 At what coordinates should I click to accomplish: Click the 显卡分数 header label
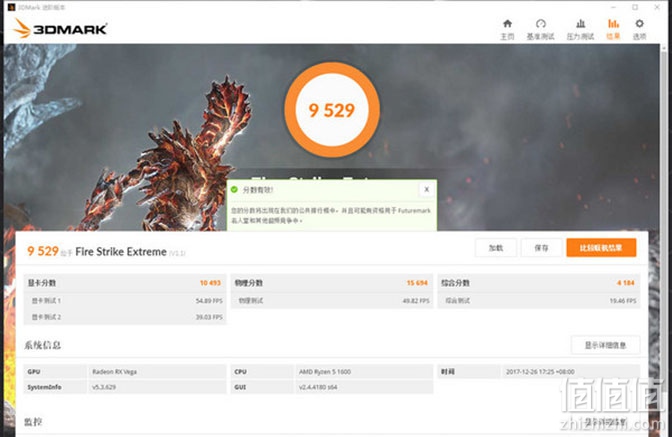click(x=42, y=283)
